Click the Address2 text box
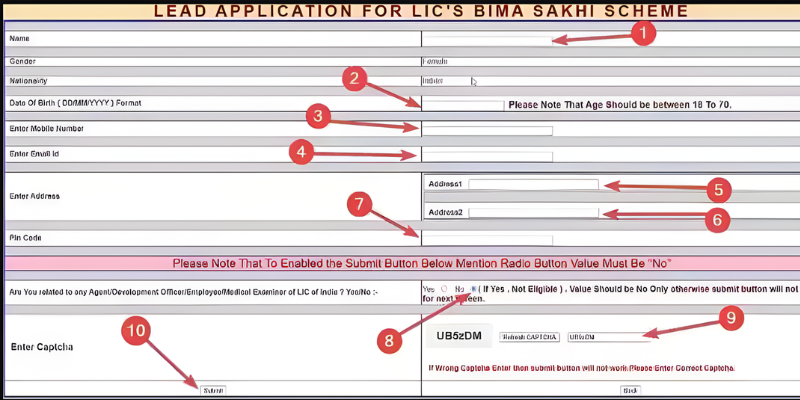The width and height of the screenshot is (800, 400). [x=533, y=212]
